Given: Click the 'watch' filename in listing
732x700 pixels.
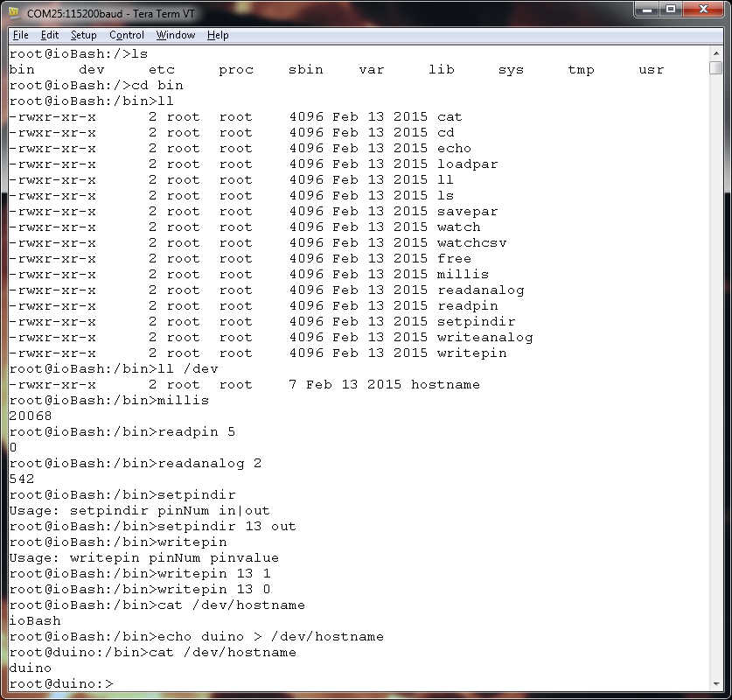Looking at the screenshot, I should (458, 227).
